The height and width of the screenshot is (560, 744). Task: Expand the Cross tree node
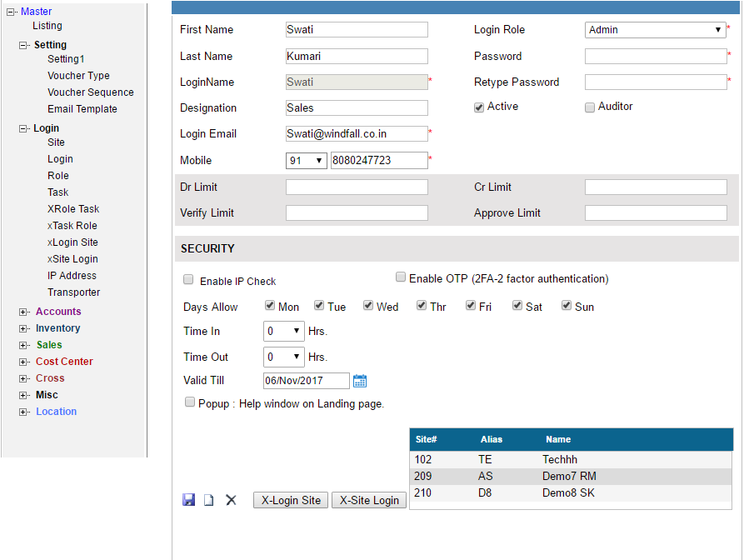tap(22, 378)
